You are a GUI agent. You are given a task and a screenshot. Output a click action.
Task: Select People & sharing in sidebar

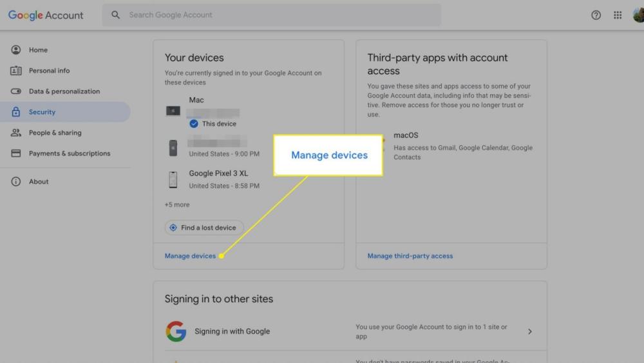click(x=55, y=133)
